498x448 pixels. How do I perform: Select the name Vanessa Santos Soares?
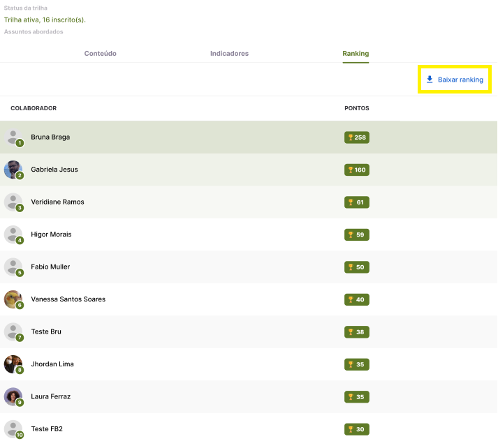pos(68,299)
